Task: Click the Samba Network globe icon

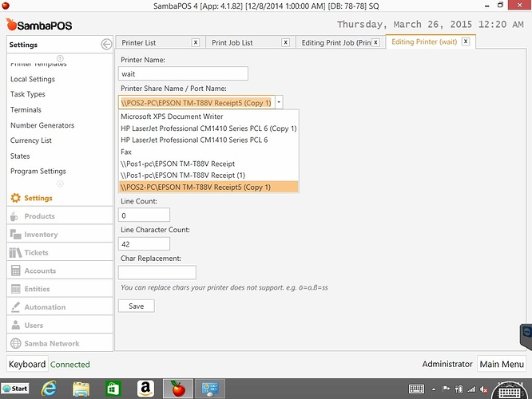Action: [x=16, y=343]
